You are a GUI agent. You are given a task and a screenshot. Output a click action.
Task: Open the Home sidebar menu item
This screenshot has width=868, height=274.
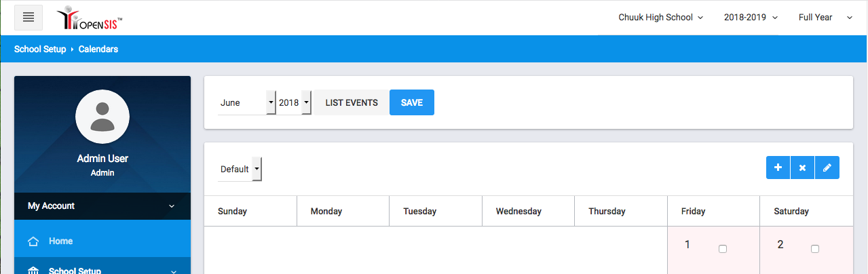pos(61,241)
